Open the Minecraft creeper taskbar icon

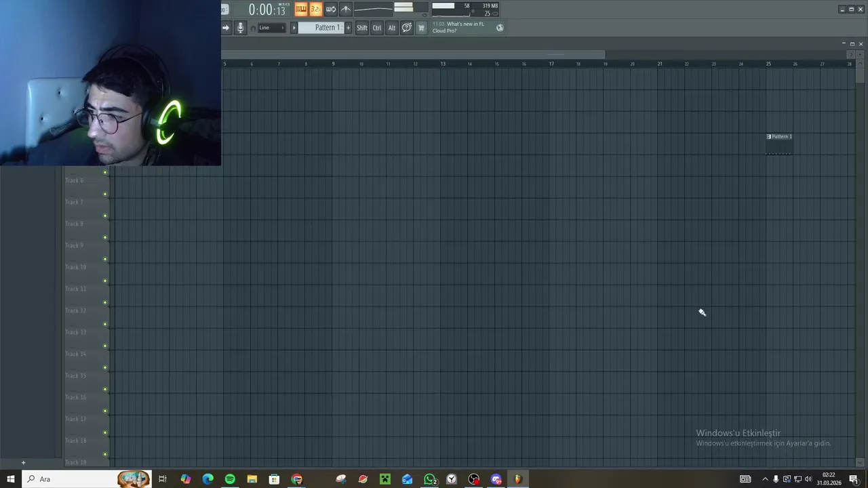(385, 479)
